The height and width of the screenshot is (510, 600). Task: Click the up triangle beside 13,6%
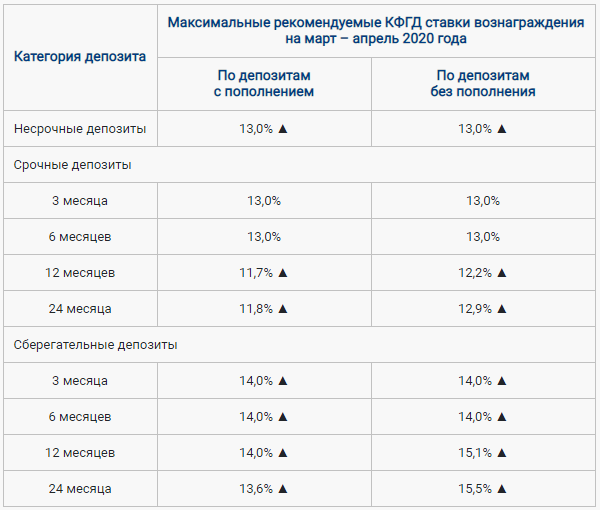pos(283,488)
